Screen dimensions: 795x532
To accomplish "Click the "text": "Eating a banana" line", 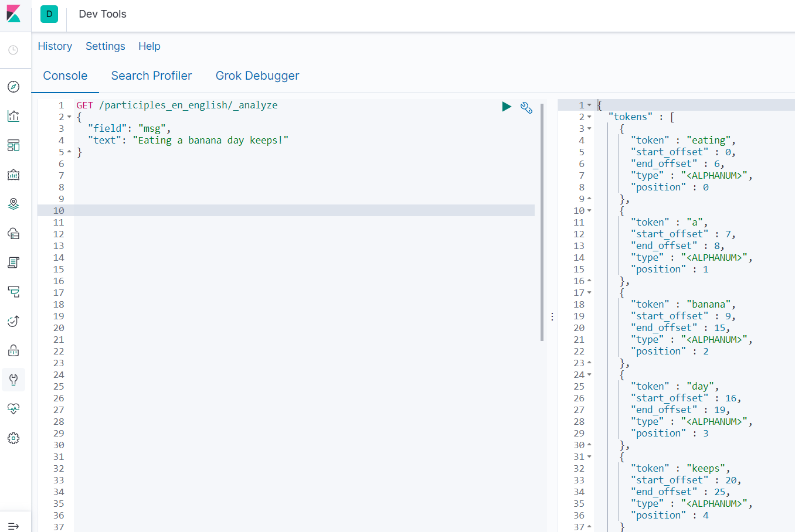I will (x=188, y=141).
